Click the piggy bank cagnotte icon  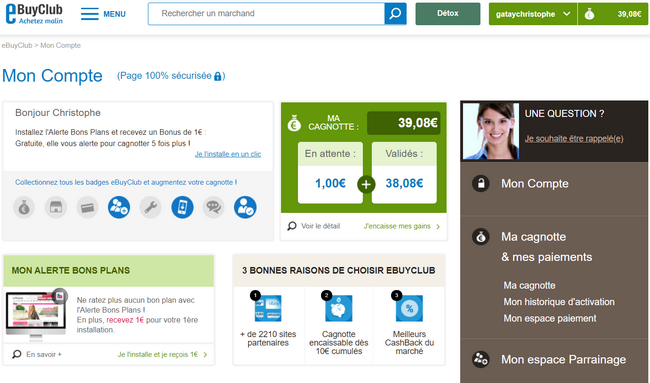click(339, 308)
